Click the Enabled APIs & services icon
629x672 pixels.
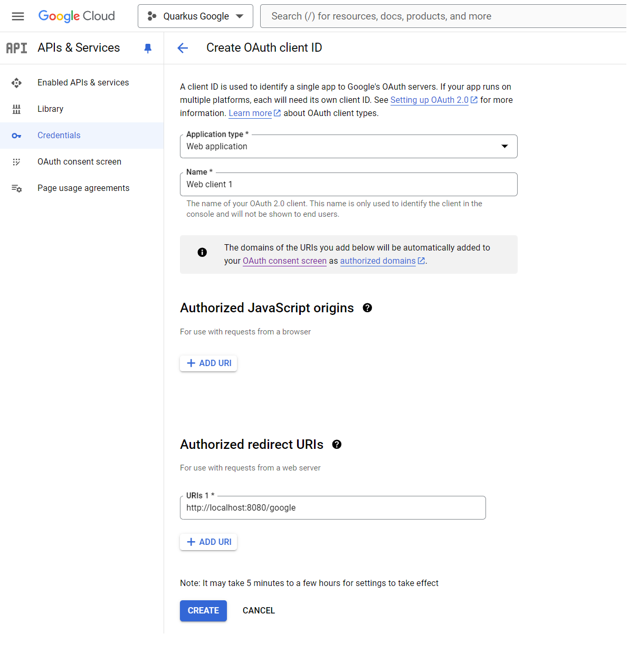17,83
